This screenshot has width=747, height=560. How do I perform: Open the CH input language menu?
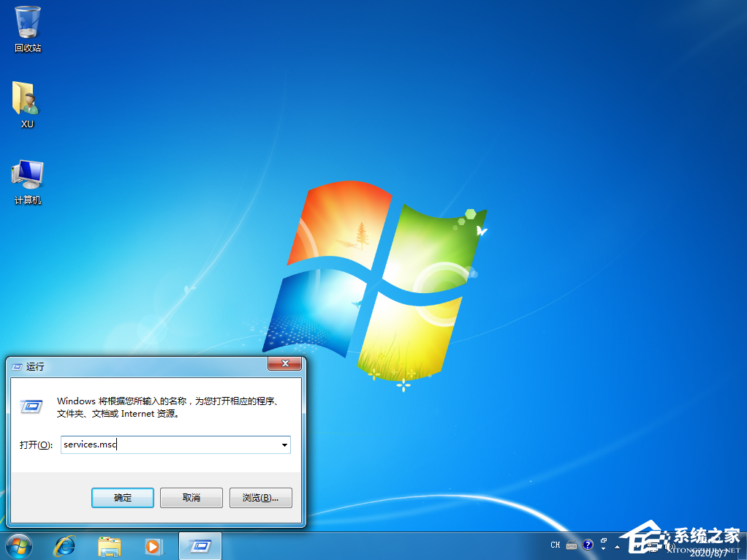click(555, 545)
